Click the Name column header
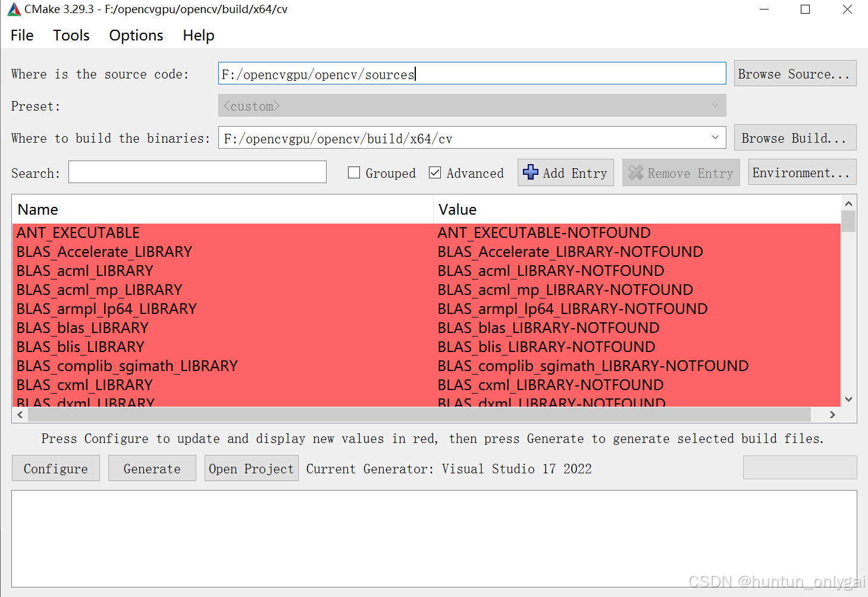Image resolution: width=868 pixels, height=597 pixels. 223,209
